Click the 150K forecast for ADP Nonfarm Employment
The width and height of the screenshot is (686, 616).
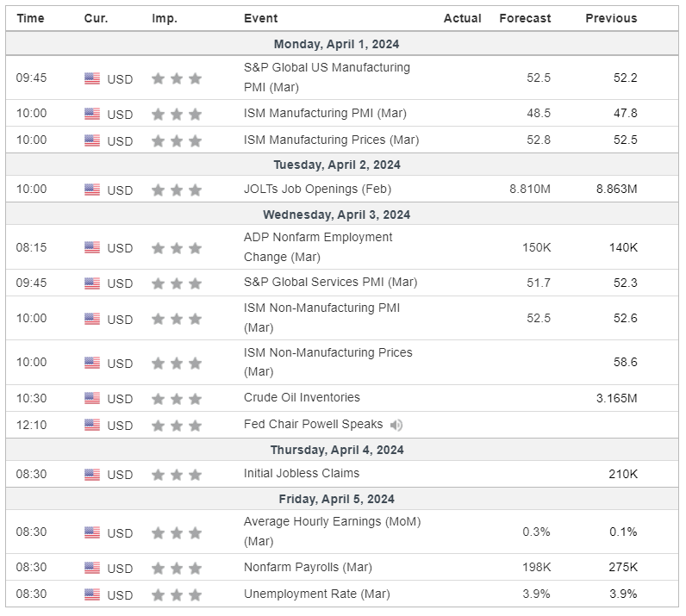pos(536,247)
